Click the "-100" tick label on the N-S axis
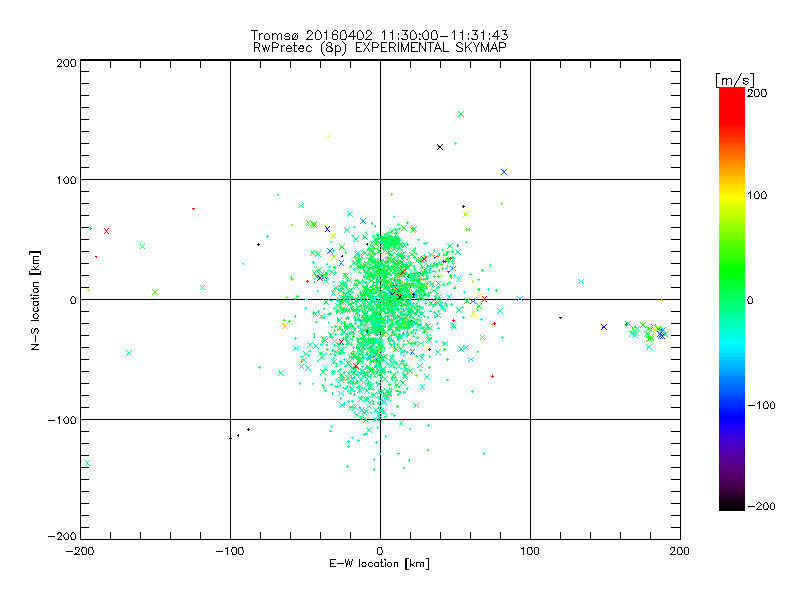Screen dimensions: 800x600 (x=62, y=420)
